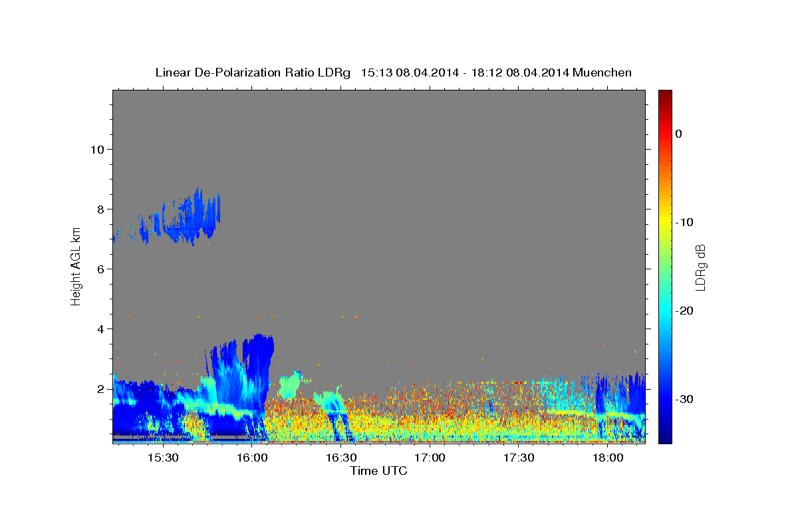The image size is (798, 532).
Task: Click the height axis label 10
Action: pos(97,149)
